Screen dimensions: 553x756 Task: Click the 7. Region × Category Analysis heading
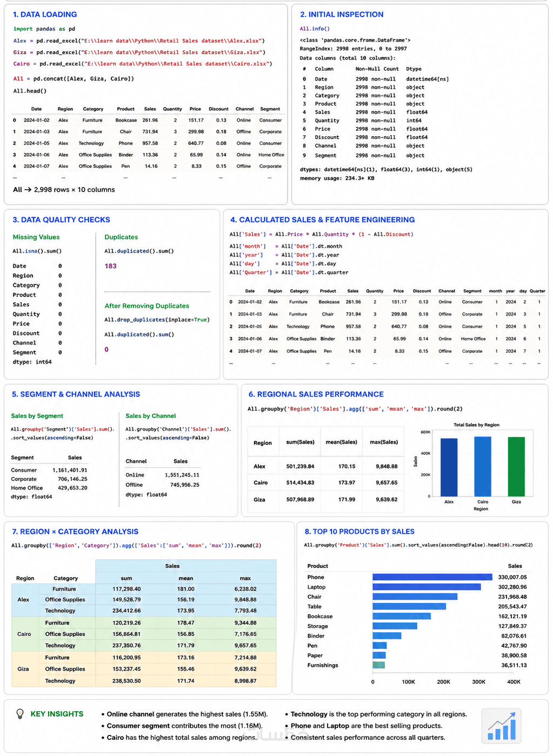pyautogui.click(x=75, y=532)
